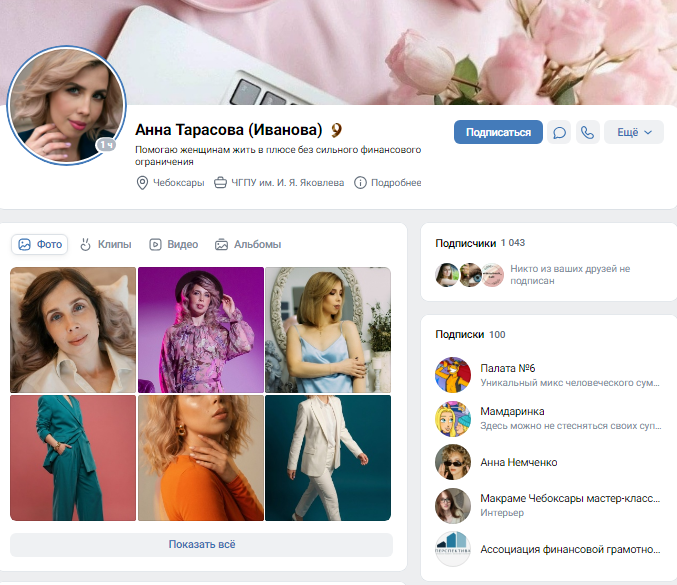
Task: Open Палата №6 community avatar
Action: click(452, 375)
